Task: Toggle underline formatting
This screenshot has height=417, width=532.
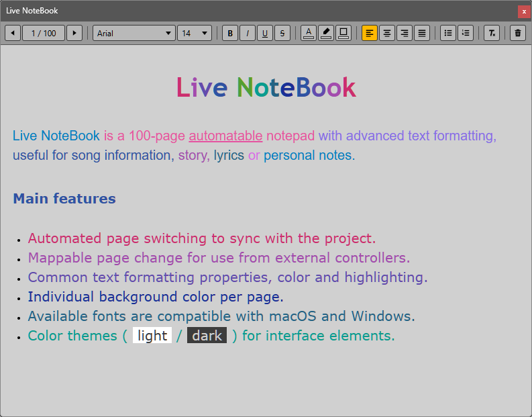Action: pyautogui.click(x=265, y=34)
